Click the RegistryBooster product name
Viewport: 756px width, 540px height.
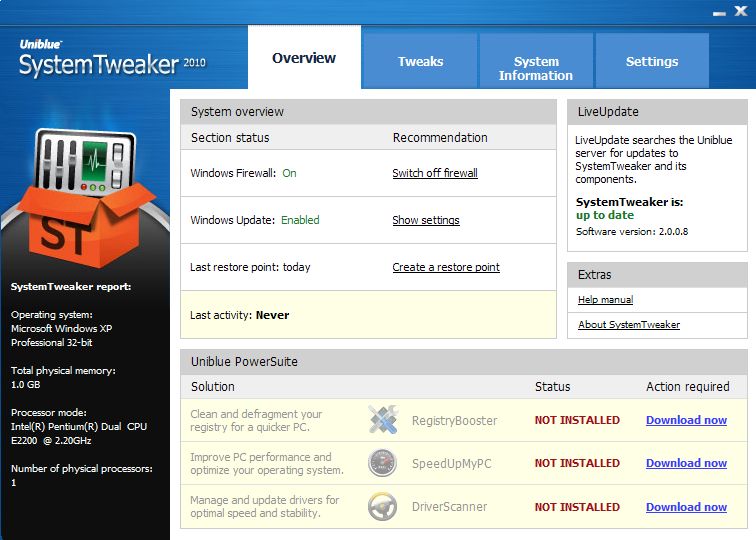click(454, 420)
